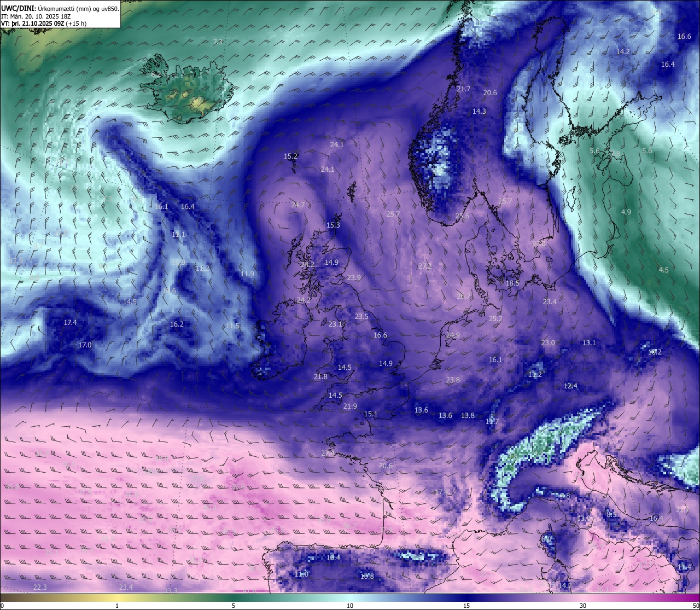Click the 22.3 value at the bottom left

tap(40, 587)
